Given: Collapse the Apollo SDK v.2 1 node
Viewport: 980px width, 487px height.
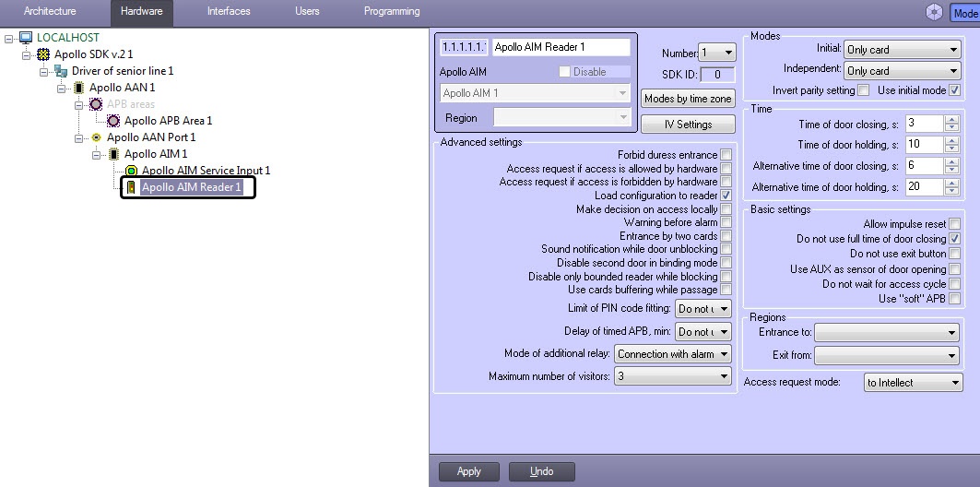Looking at the screenshot, I should [26, 55].
